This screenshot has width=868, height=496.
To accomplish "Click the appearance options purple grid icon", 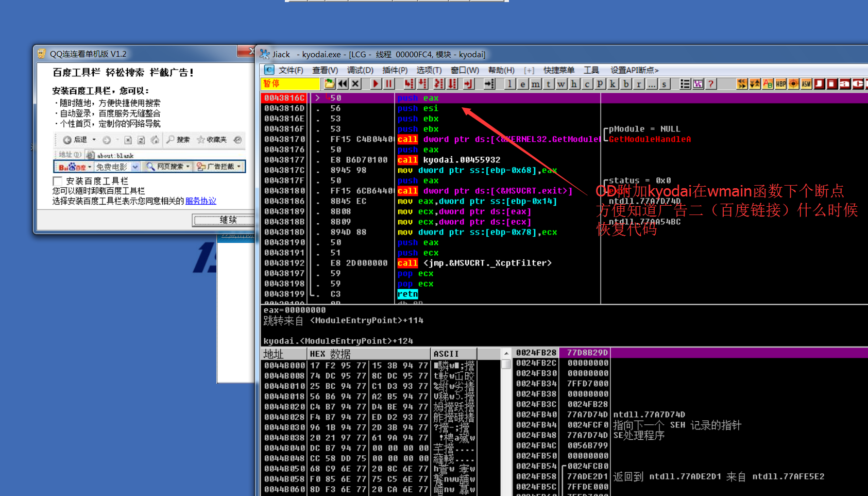I will pos(698,84).
